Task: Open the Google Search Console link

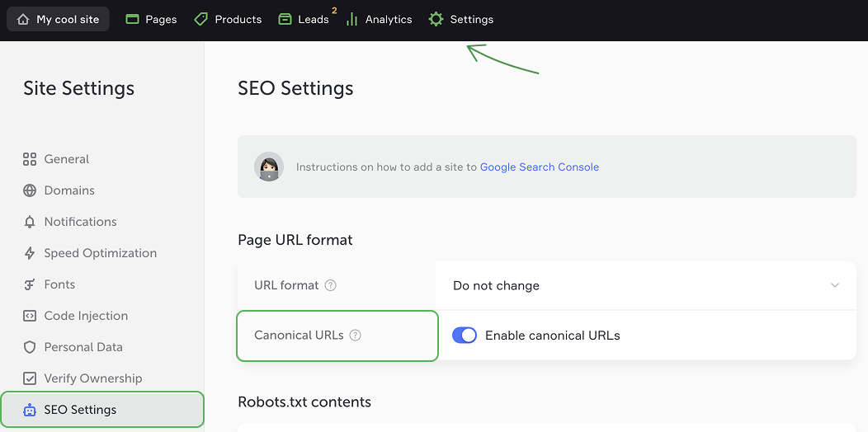Action: 540,167
